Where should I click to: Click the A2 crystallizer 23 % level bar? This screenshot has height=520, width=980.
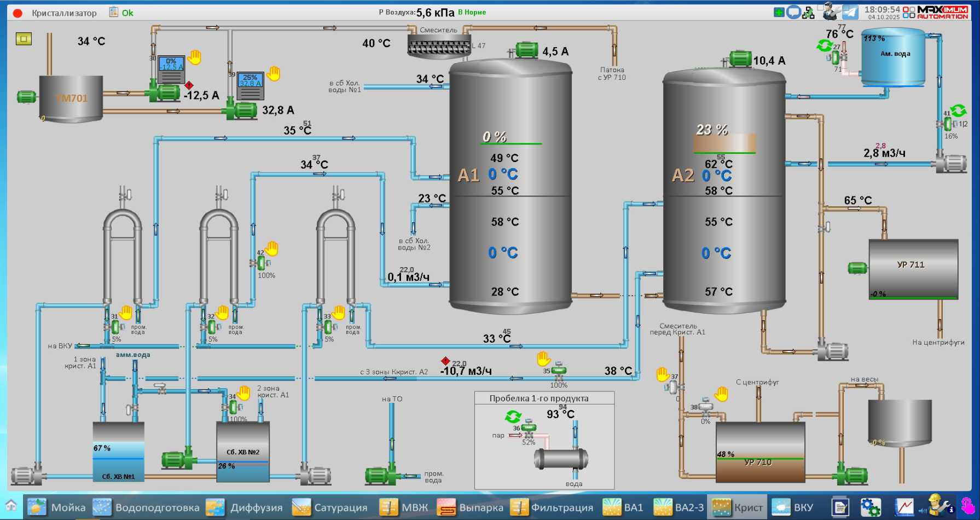724,143
